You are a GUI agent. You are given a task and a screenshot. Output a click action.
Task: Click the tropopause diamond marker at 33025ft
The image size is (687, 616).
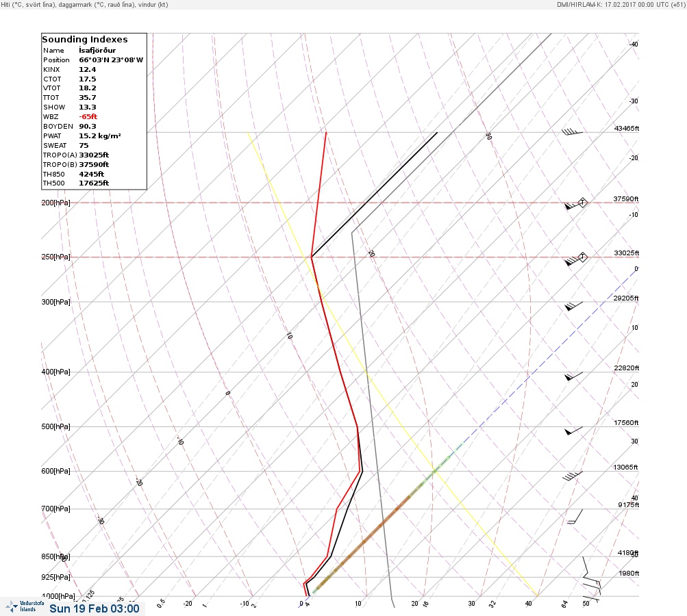click(582, 257)
